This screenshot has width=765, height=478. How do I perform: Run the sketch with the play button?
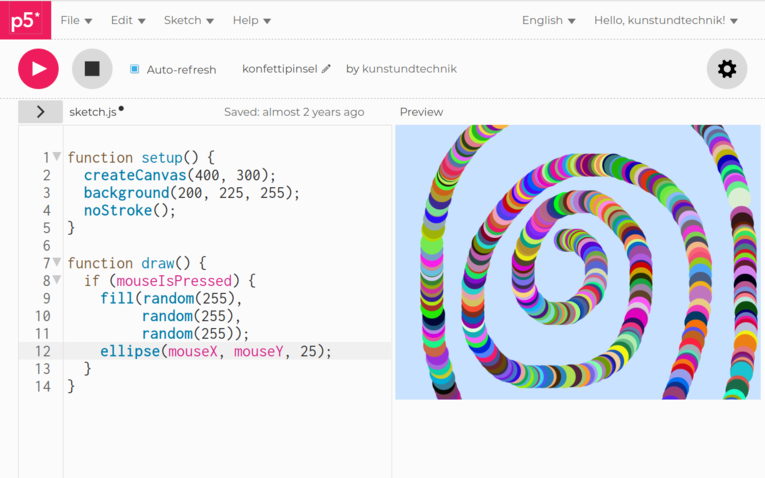pyautogui.click(x=38, y=69)
